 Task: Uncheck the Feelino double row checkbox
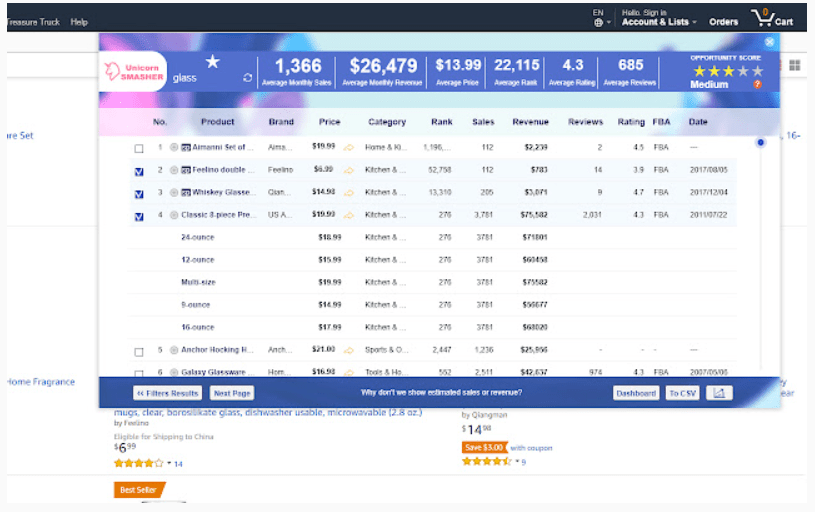coord(139,172)
